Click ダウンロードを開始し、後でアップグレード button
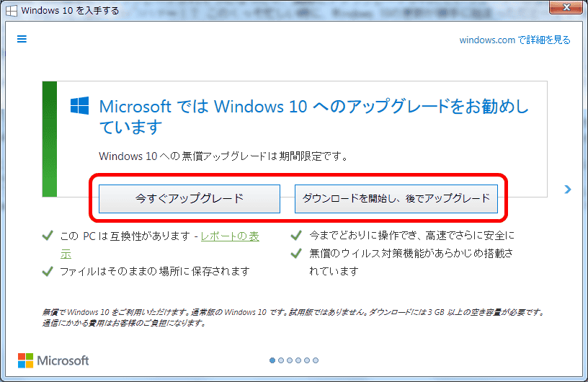 tap(396, 198)
